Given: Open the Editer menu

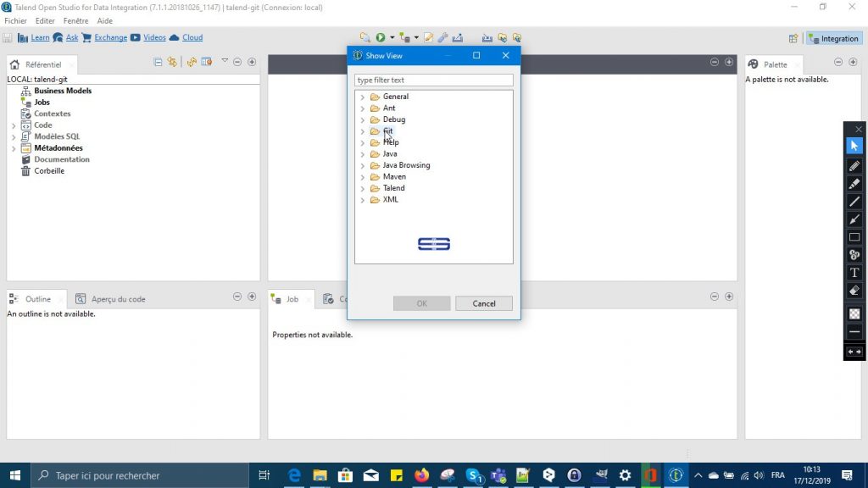Looking at the screenshot, I should [x=45, y=21].
